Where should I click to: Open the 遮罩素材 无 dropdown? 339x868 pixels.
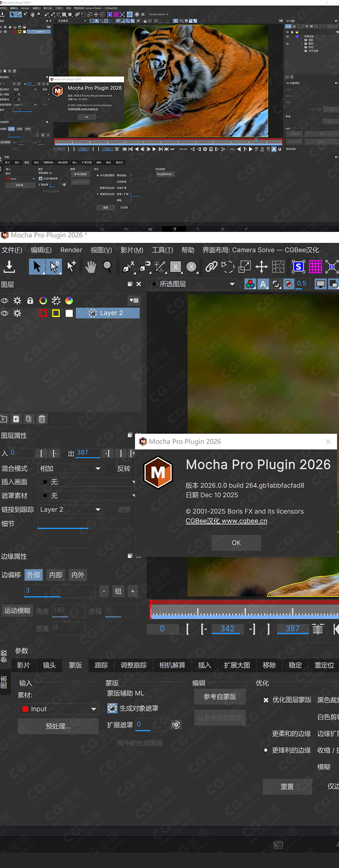click(86, 496)
